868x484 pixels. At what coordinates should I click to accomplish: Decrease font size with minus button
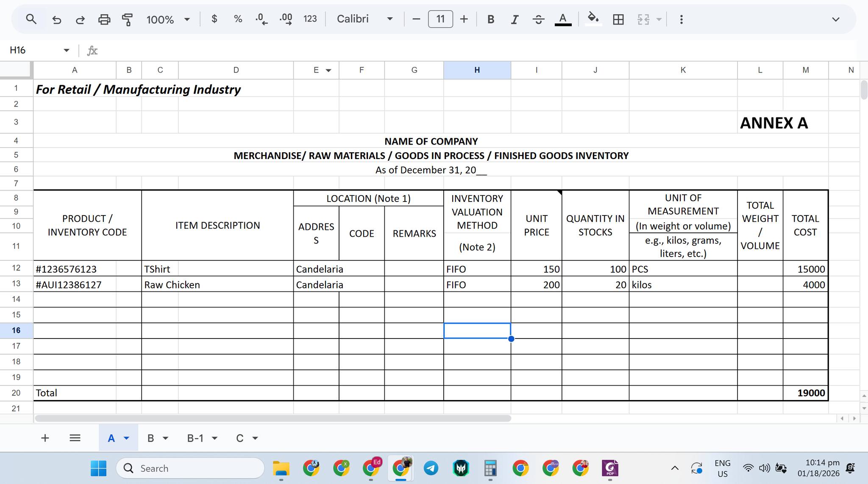[x=416, y=19]
